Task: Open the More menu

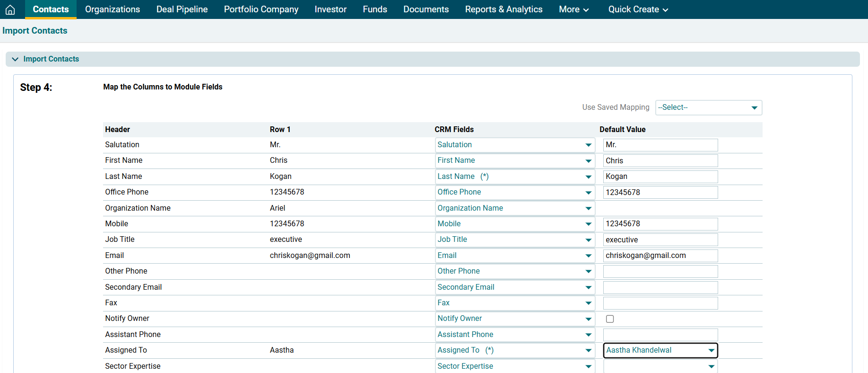Action: pos(573,9)
